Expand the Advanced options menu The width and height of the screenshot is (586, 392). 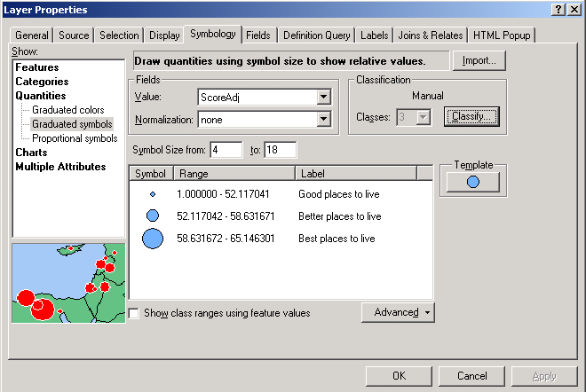[398, 312]
